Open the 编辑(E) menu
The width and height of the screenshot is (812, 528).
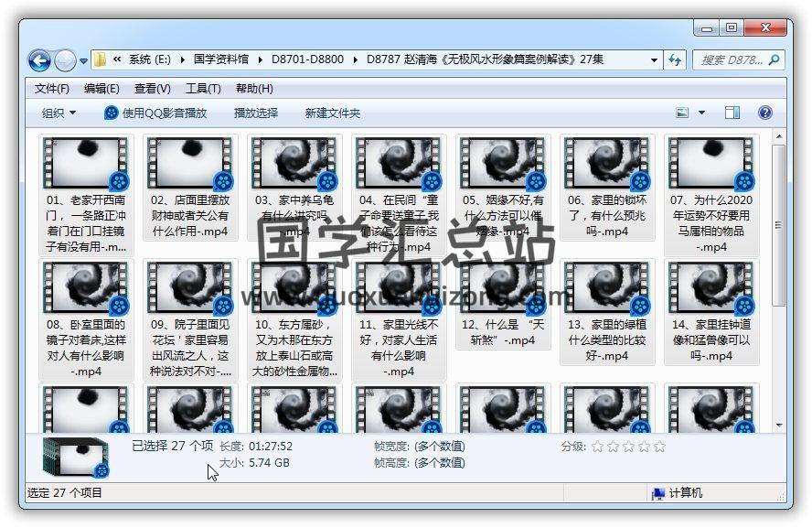[101, 89]
